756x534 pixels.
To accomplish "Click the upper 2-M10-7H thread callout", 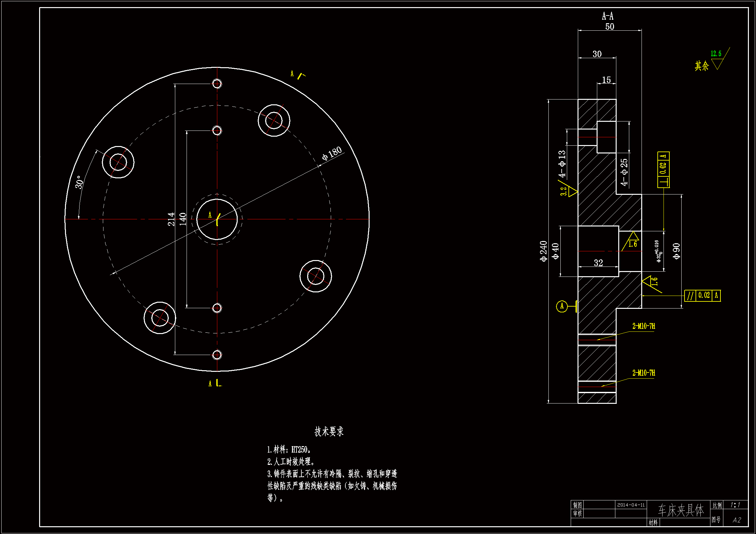I will [643, 326].
